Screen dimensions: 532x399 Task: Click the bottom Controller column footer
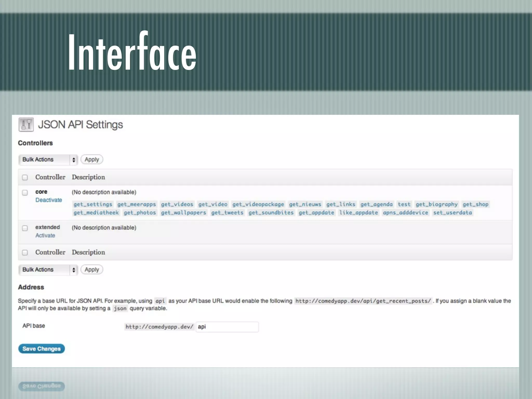(x=50, y=252)
